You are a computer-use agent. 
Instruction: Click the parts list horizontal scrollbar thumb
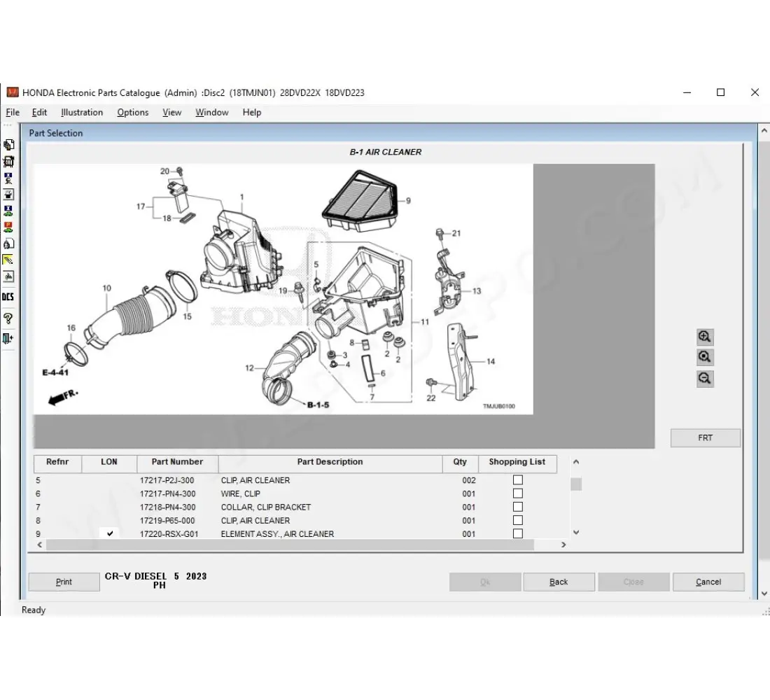290,545
